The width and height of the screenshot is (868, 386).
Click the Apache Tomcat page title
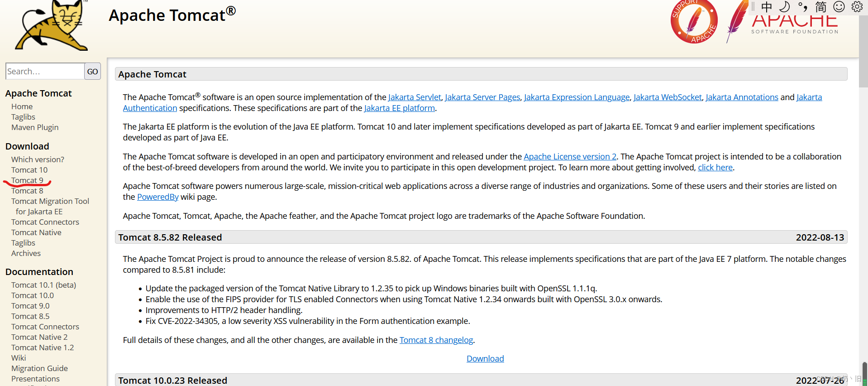tap(172, 15)
